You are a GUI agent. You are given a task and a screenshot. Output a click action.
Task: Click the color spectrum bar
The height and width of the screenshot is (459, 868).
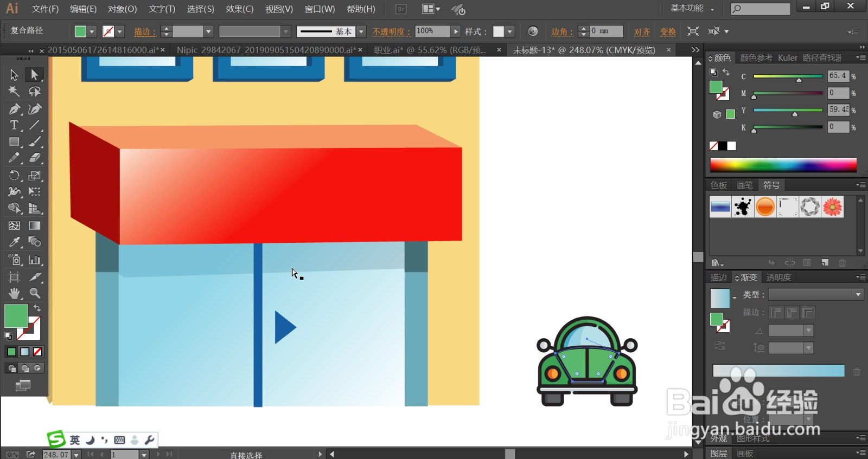click(x=783, y=165)
